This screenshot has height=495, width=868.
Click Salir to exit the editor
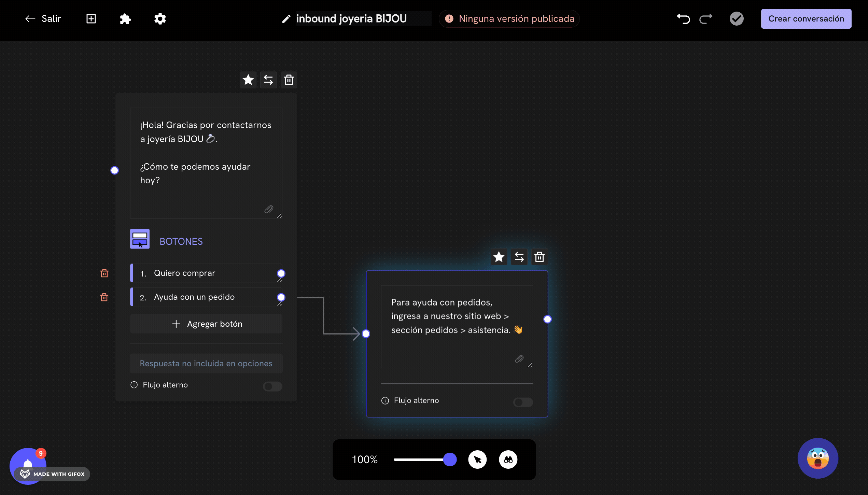click(x=43, y=19)
